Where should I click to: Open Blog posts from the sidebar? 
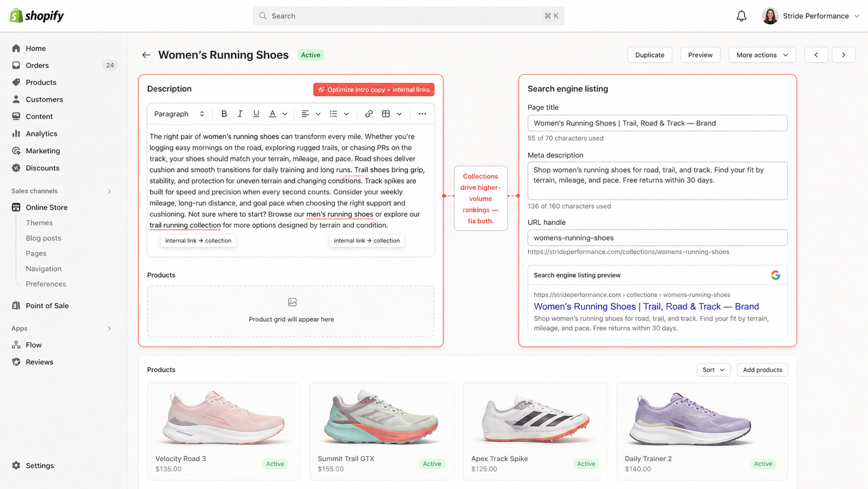tap(43, 238)
